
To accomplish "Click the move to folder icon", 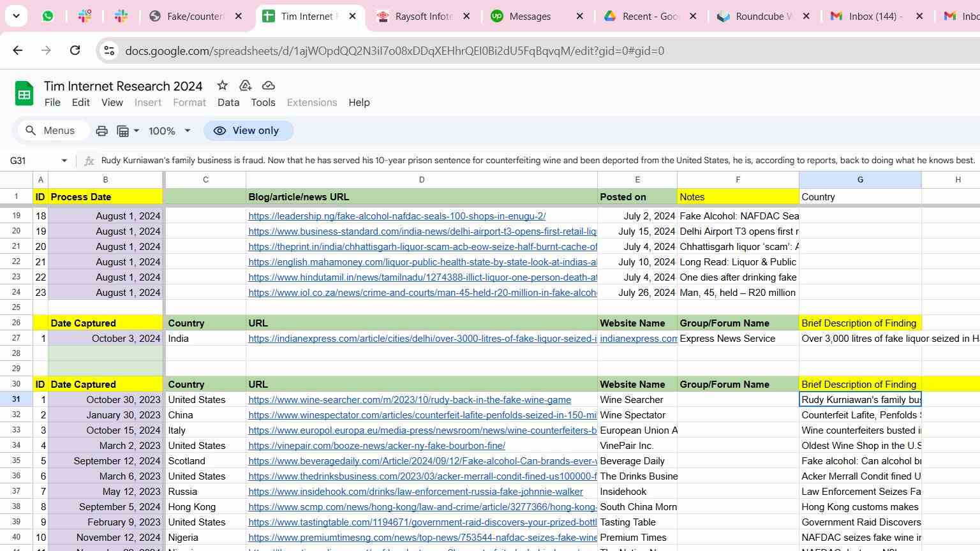I will (245, 85).
